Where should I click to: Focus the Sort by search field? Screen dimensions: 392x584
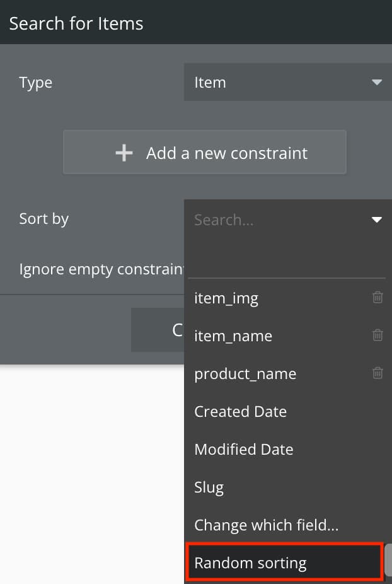coord(279,219)
